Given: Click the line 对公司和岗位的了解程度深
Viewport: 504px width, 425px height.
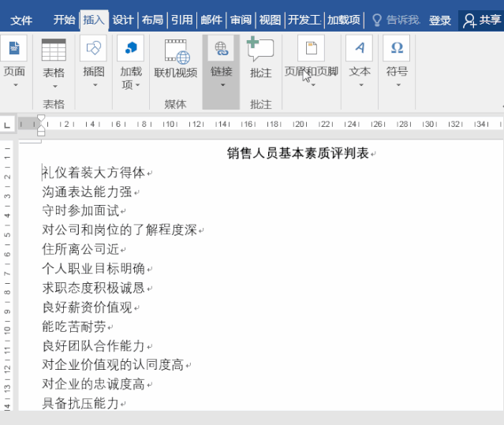Looking at the screenshot, I should coord(119,230).
